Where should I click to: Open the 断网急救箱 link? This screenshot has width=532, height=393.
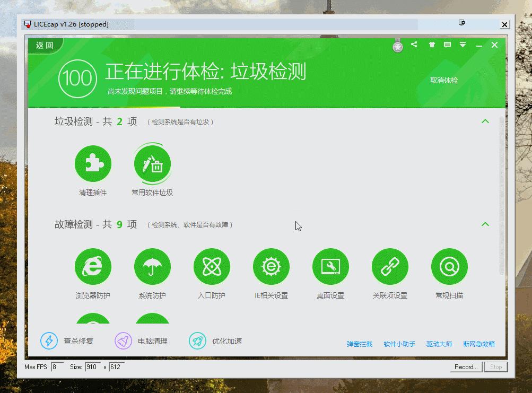pyautogui.click(x=479, y=344)
